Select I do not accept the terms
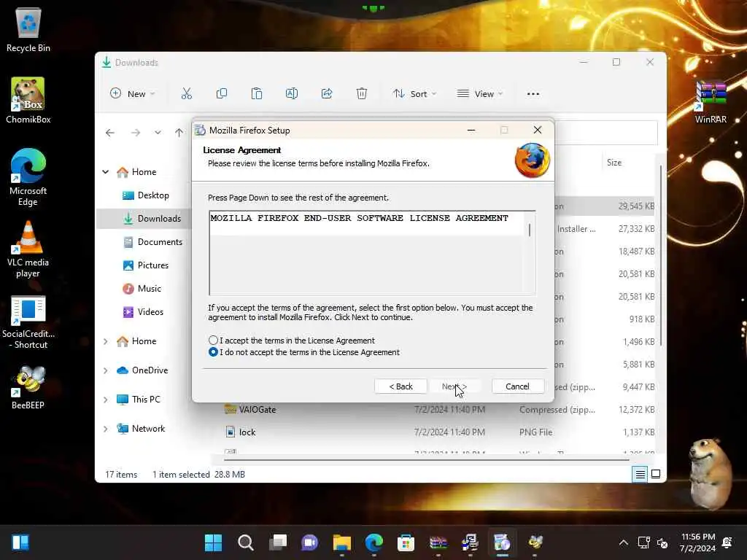Viewport: 747px width, 560px height. [x=214, y=352]
